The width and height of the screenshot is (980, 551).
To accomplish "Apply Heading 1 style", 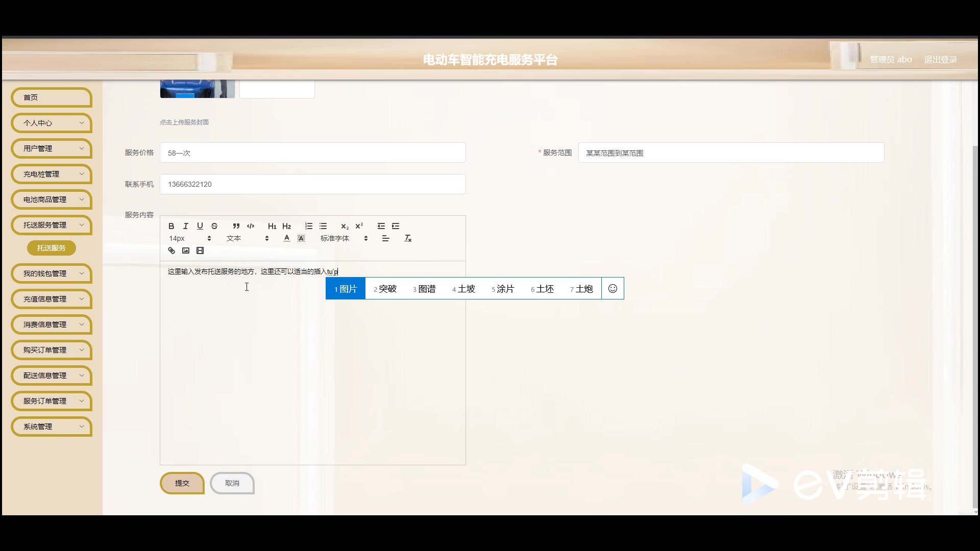I will (x=272, y=226).
